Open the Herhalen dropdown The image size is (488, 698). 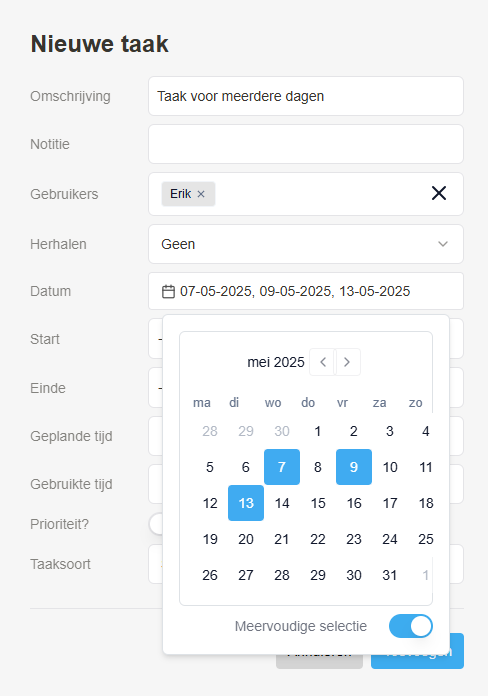[x=306, y=244]
